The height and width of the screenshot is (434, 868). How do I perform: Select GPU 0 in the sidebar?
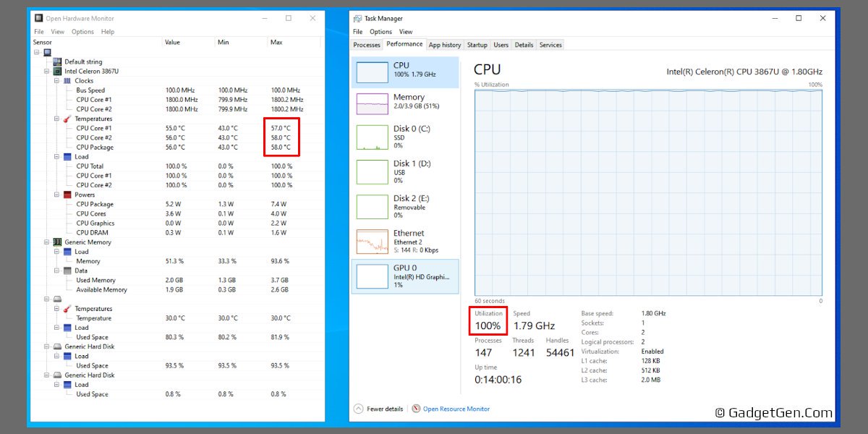(x=405, y=276)
